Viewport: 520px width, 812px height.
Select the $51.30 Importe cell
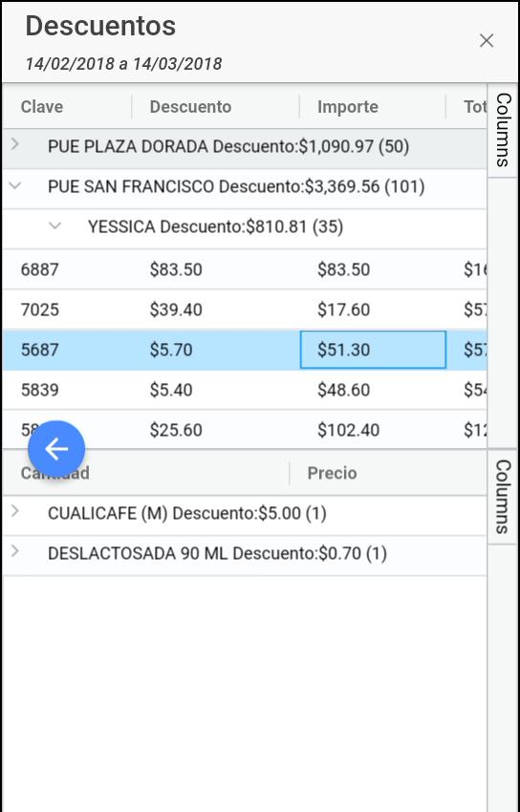[x=373, y=350]
